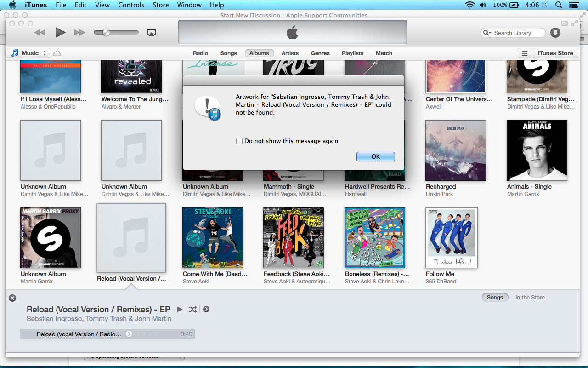Shuffle the Reload EP tracks
The image size is (588, 368).
(x=192, y=310)
